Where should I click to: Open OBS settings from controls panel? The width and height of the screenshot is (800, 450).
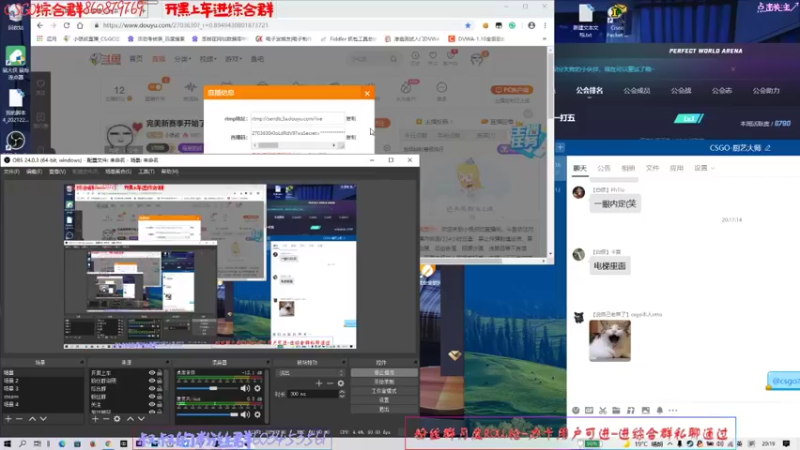[384, 400]
